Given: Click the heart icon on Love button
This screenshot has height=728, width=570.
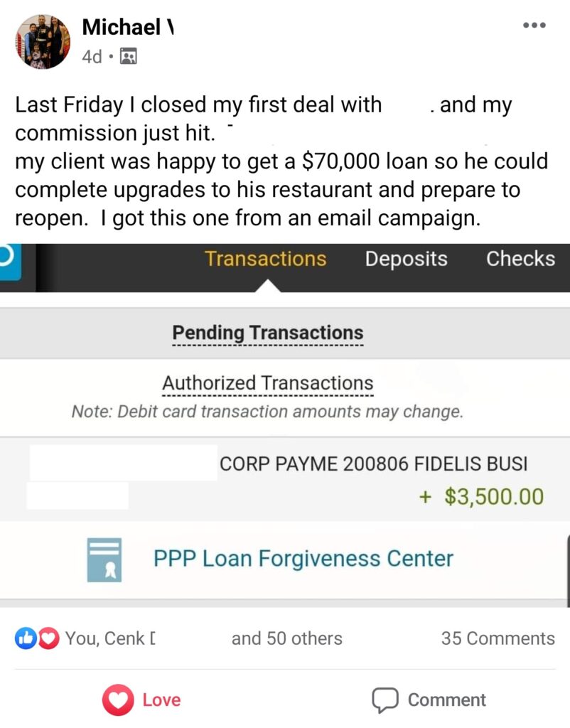Looking at the screenshot, I should (119, 700).
